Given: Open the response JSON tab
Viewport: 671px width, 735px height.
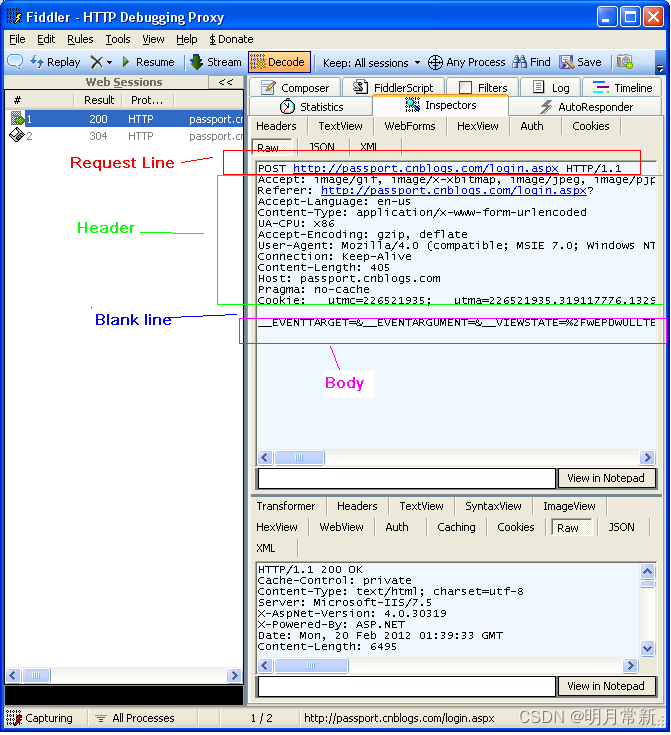Looking at the screenshot, I should click(621, 527).
